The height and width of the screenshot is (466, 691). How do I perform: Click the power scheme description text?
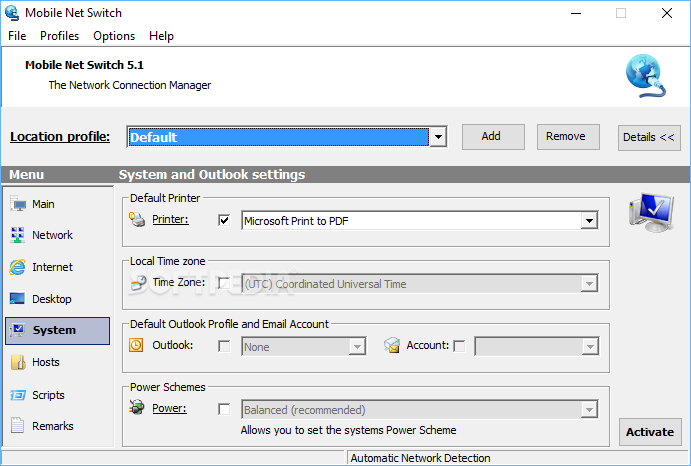tap(348, 430)
